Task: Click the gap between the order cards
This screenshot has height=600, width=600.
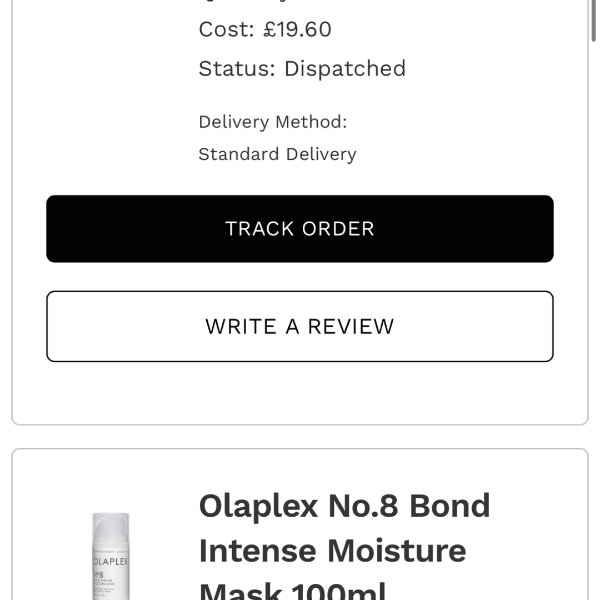Action: coord(300,437)
